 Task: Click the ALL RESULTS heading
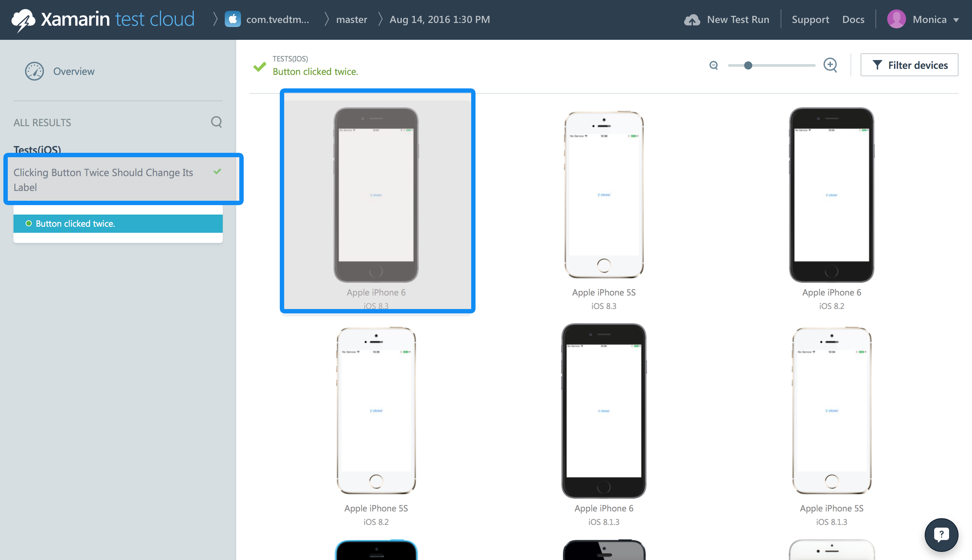(42, 123)
